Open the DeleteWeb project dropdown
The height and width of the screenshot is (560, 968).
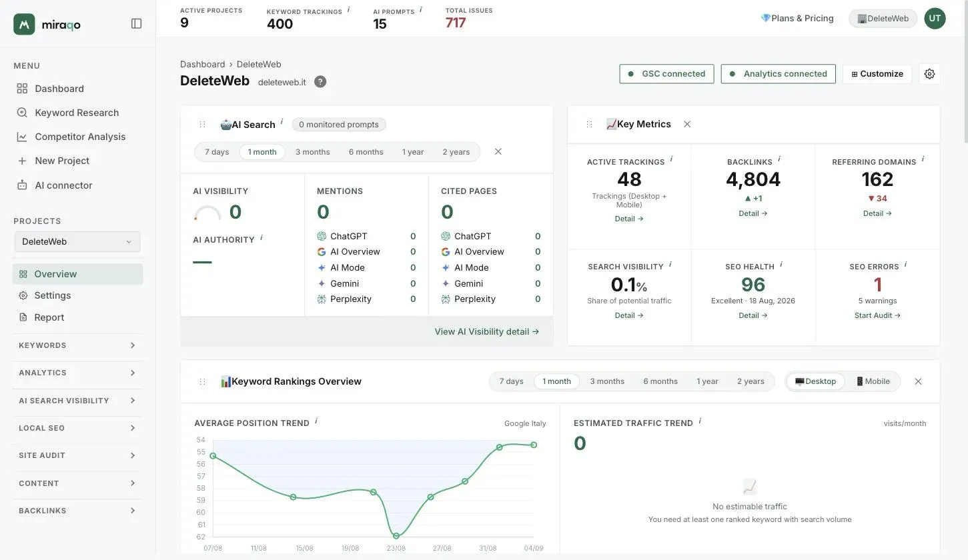tap(77, 241)
